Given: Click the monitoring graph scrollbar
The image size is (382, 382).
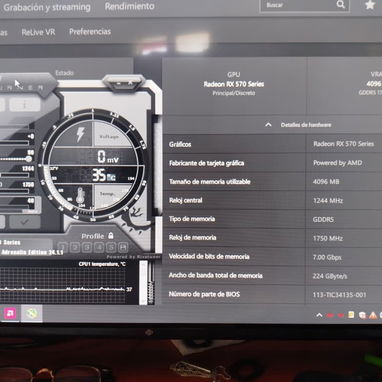Looking at the screenshot, I should [x=143, y=283].
